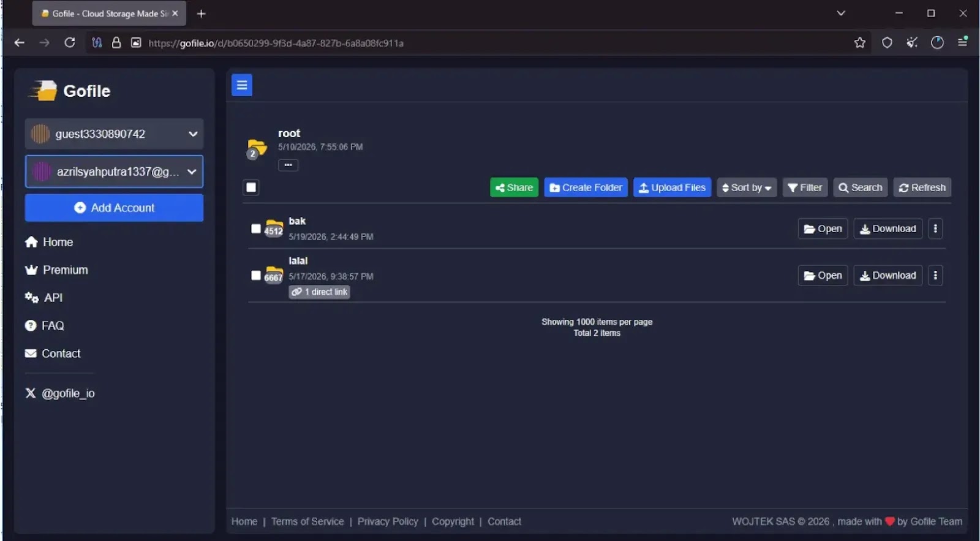Click guest3330890742 account avatar
This screenshot has width=980, height=541.
pyautogui.click(x=40, y=134)
